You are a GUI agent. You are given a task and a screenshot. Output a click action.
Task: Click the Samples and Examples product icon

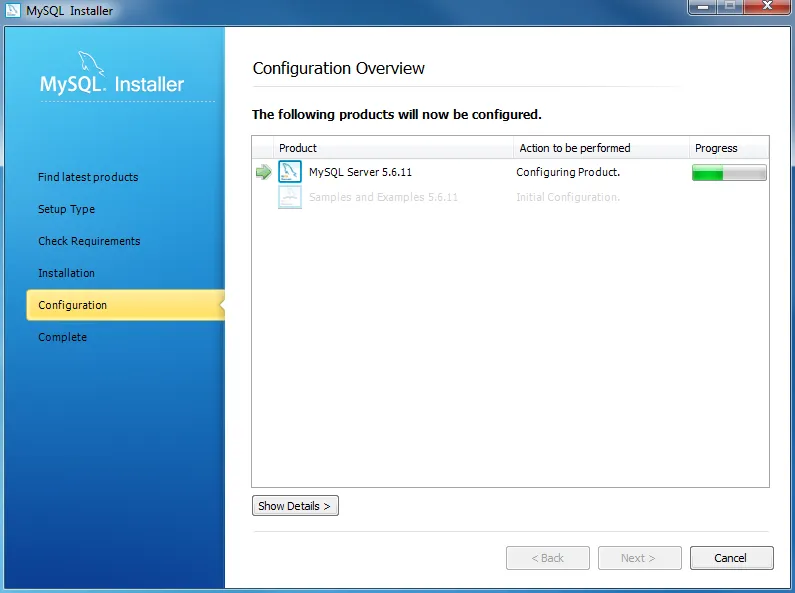click(290, 197)
